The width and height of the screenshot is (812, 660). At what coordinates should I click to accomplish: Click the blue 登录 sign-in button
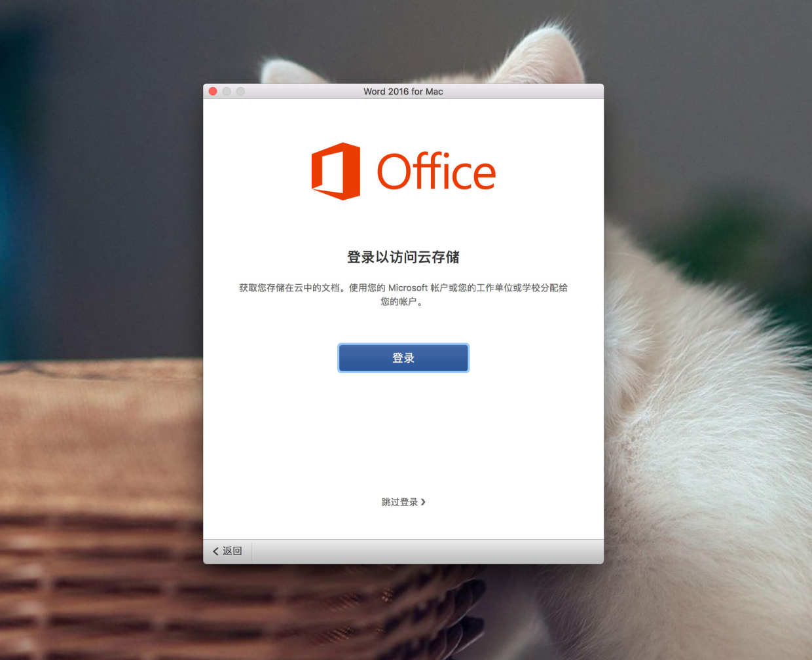403,358
